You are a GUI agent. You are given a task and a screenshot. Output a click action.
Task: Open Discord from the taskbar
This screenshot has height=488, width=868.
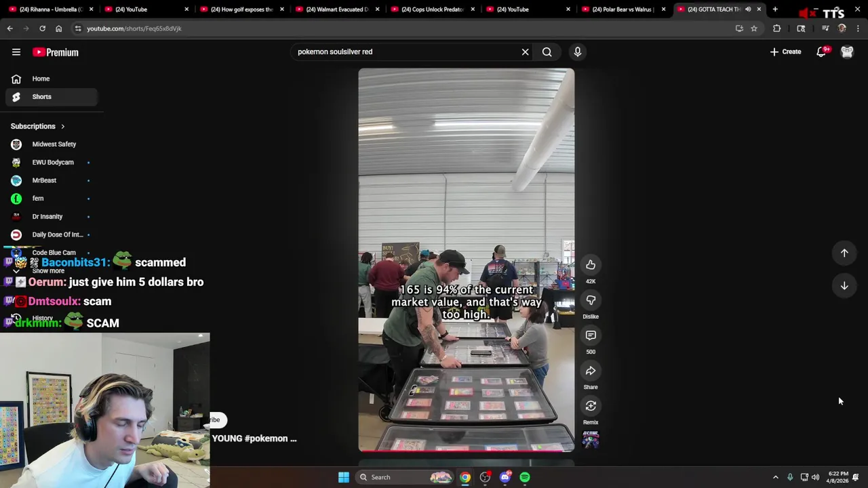[x=505, y=477]
